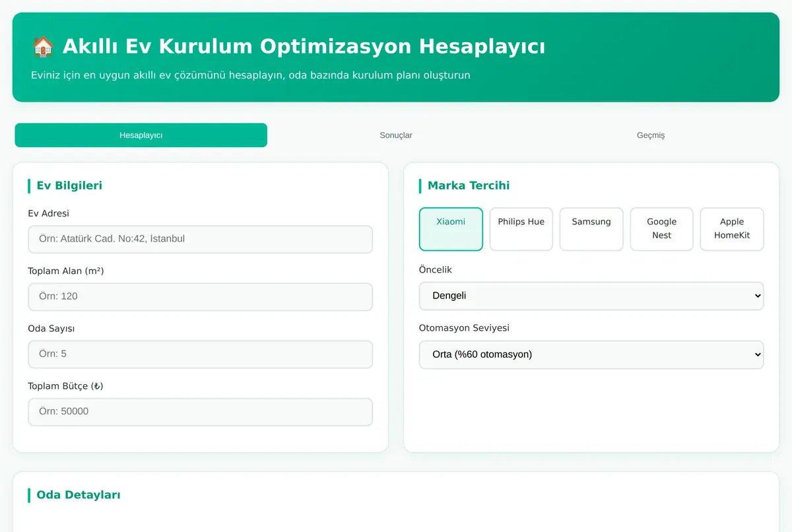Expand the Otomasyon Seviyesi dropdown
Image resolution: width=792 pixels, height=532 pixels.
(x=591, y=354)
